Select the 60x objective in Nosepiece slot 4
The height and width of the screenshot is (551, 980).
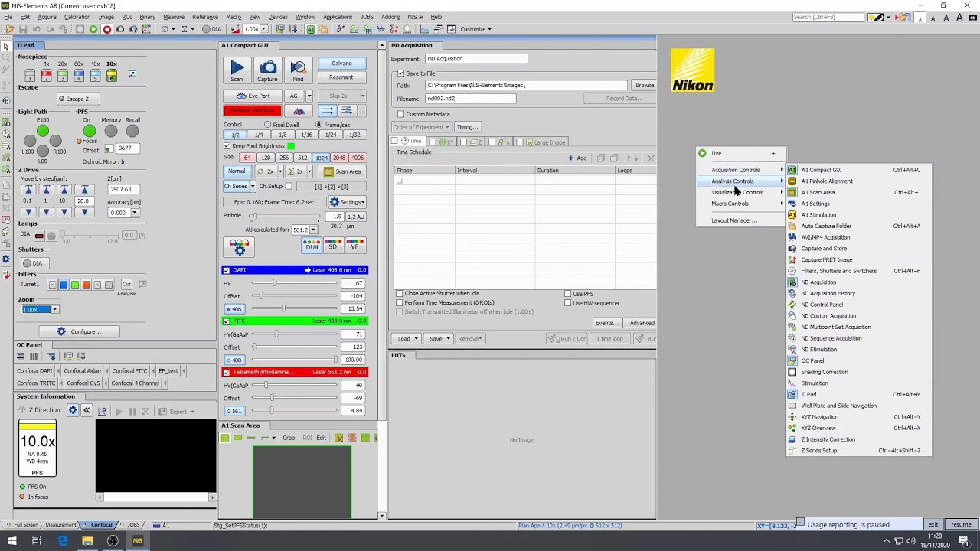[x=79, y=75]
